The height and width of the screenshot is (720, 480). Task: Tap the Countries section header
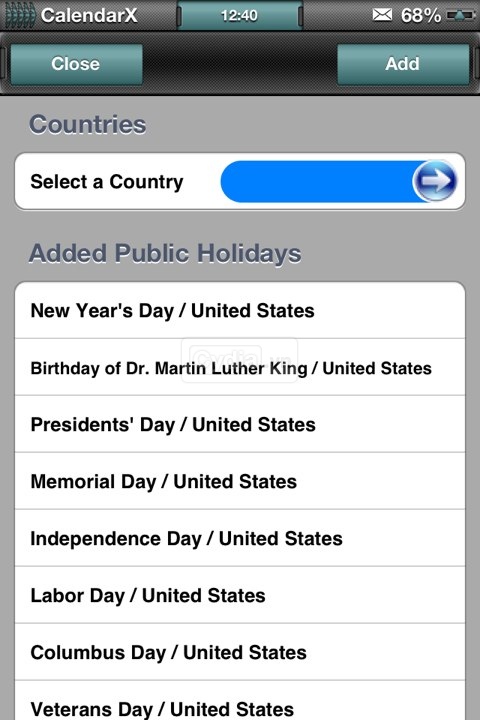(x=88, y=124)
